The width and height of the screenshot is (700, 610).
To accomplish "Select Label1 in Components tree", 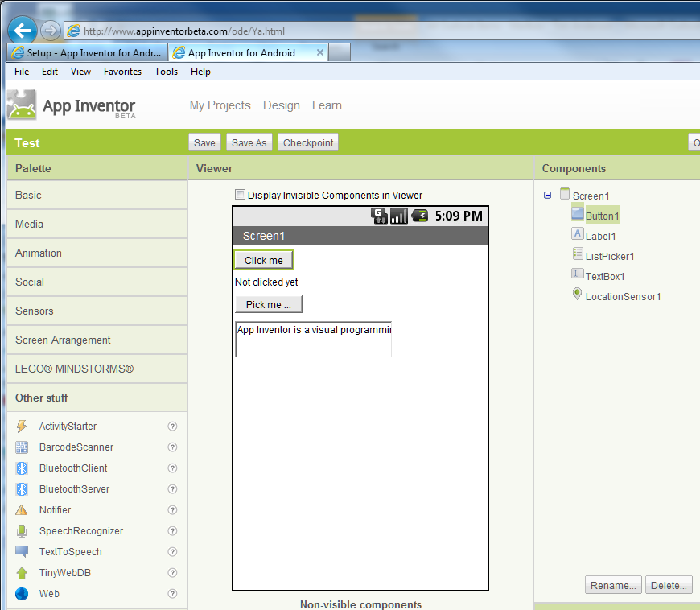I will pos(600,236).
